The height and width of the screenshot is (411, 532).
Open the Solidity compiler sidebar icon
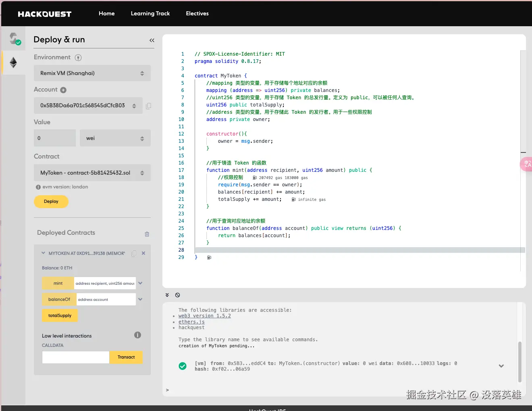pos(15,39)
